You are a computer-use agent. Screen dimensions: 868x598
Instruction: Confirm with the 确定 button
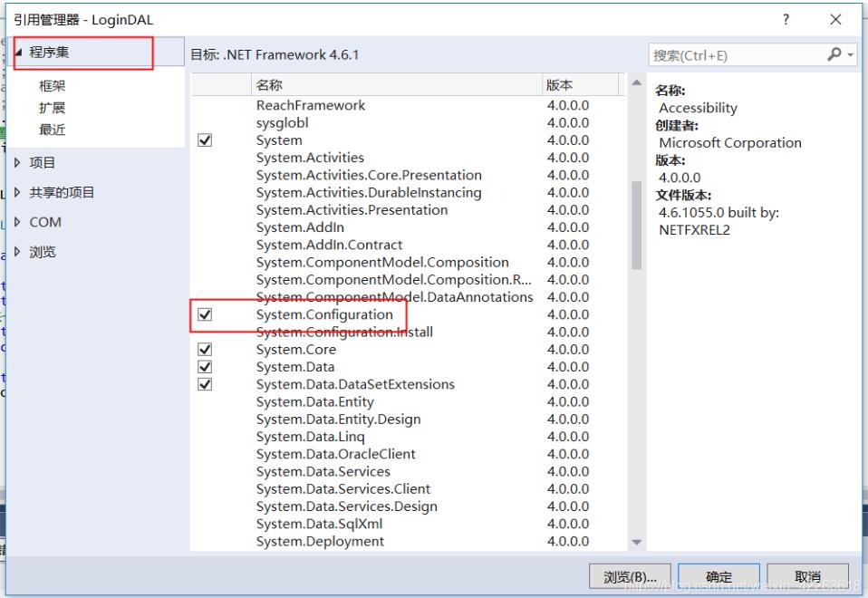[719, 577]
